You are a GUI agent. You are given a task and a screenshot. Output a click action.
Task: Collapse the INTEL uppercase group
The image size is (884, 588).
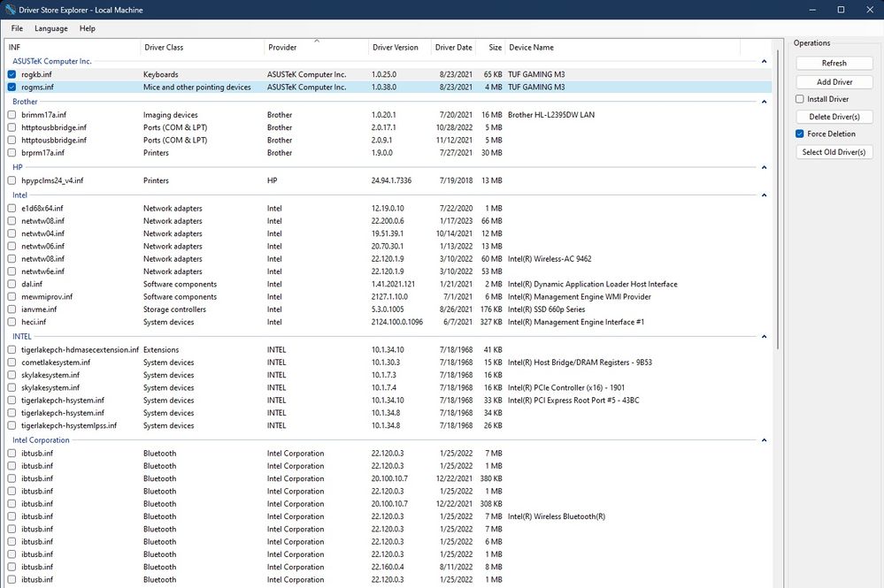click(764, 336)
